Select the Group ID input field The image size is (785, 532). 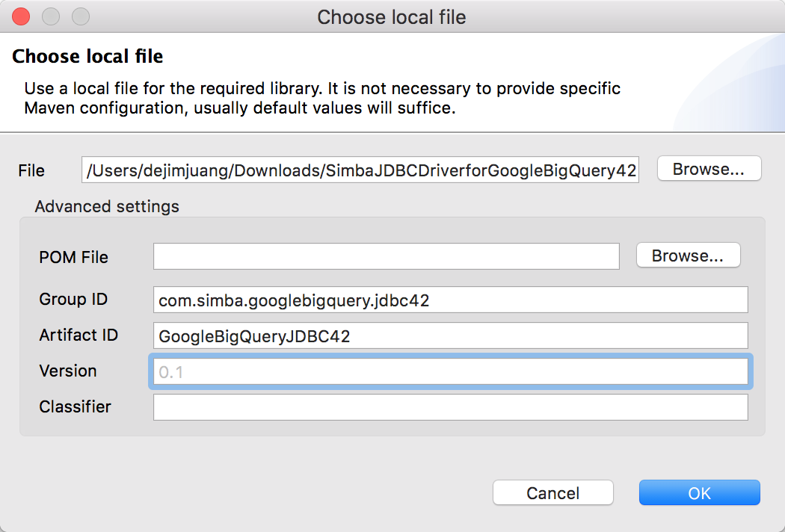coord(450,300)
